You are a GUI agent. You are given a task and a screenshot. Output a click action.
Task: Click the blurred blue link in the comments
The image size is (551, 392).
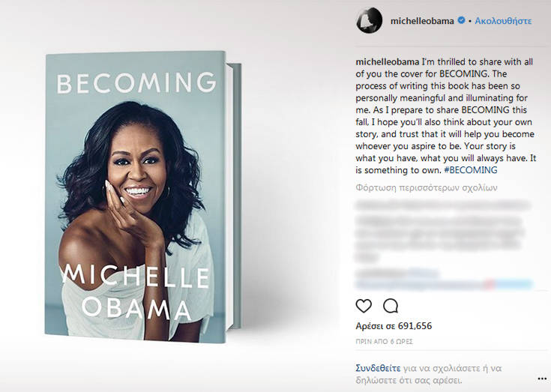click(442, 285)
